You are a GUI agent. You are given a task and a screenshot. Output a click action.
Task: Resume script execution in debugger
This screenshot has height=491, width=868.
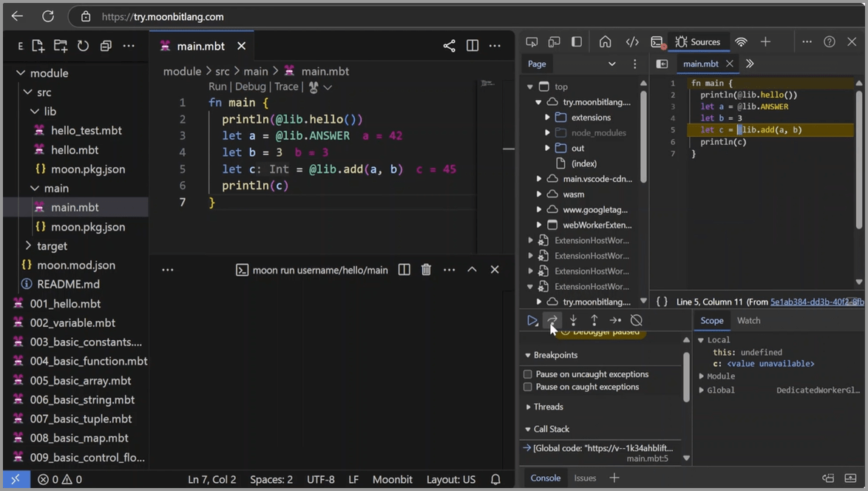(x=532, y=320)
